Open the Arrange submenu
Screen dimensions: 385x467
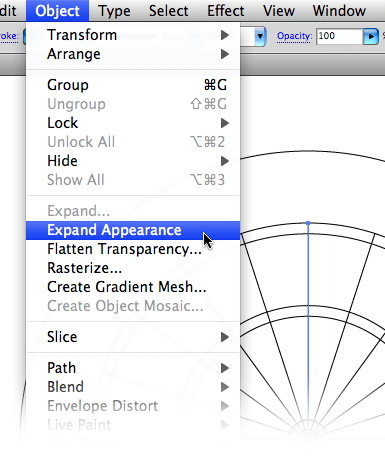(x=133, y=54)
